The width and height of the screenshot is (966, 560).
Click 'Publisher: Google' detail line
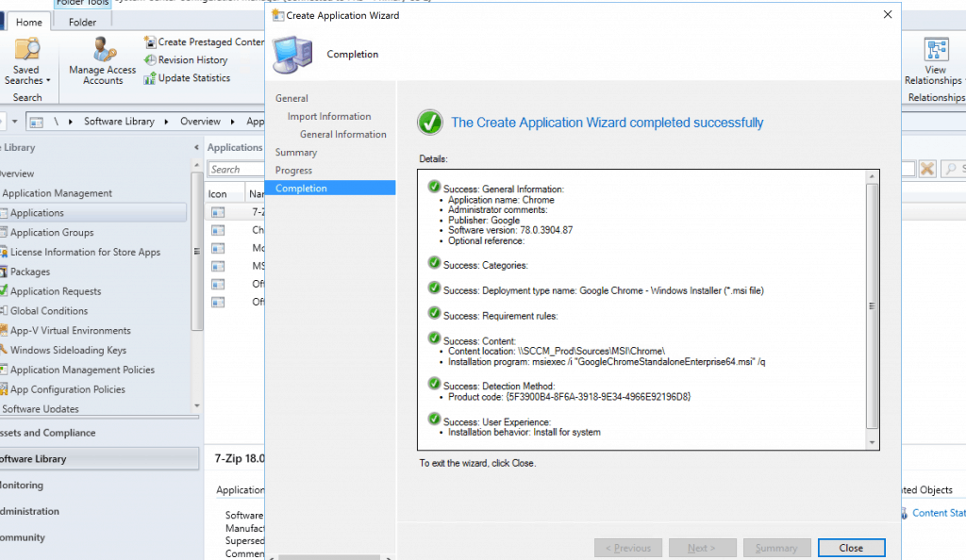click(x=484, y=221)
